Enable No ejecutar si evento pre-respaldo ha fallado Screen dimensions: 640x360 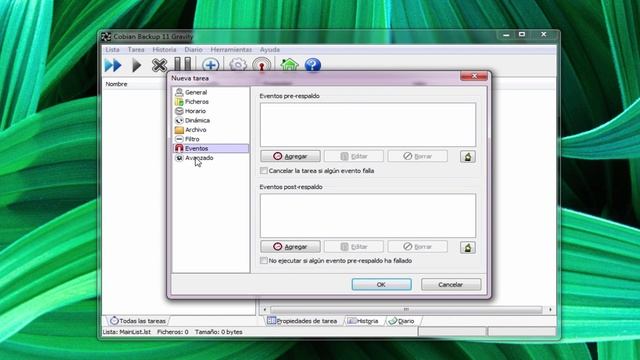(x=264, y=260)
